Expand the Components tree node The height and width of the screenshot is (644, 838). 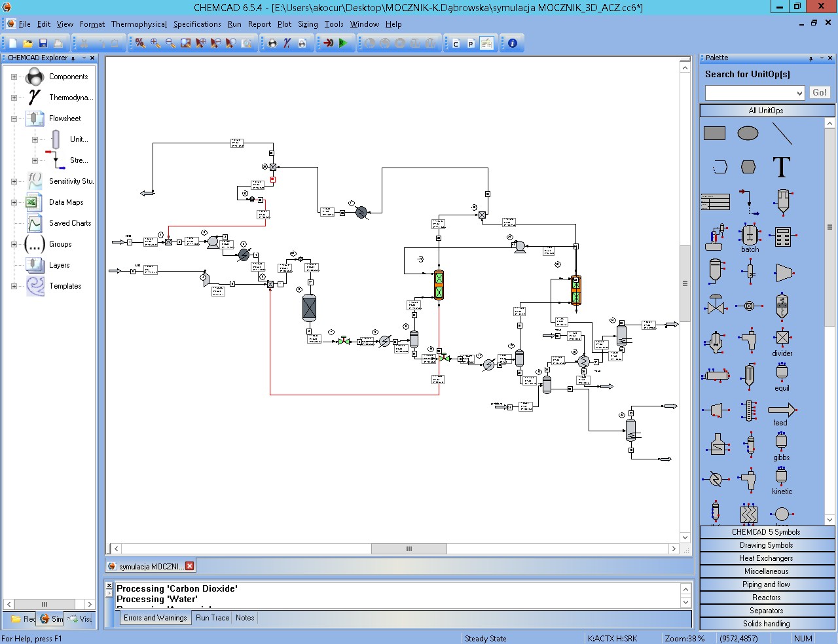point(14,77)
